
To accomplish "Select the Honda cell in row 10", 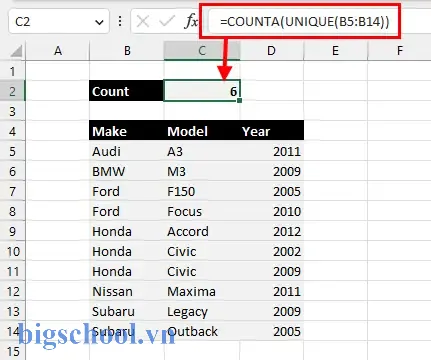I will [x=127, y=251].
